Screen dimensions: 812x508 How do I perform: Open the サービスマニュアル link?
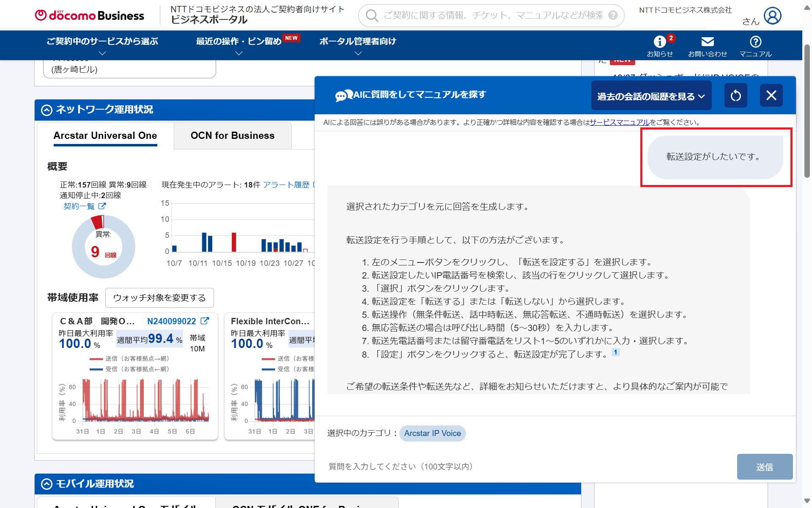(x=619, y=122)
